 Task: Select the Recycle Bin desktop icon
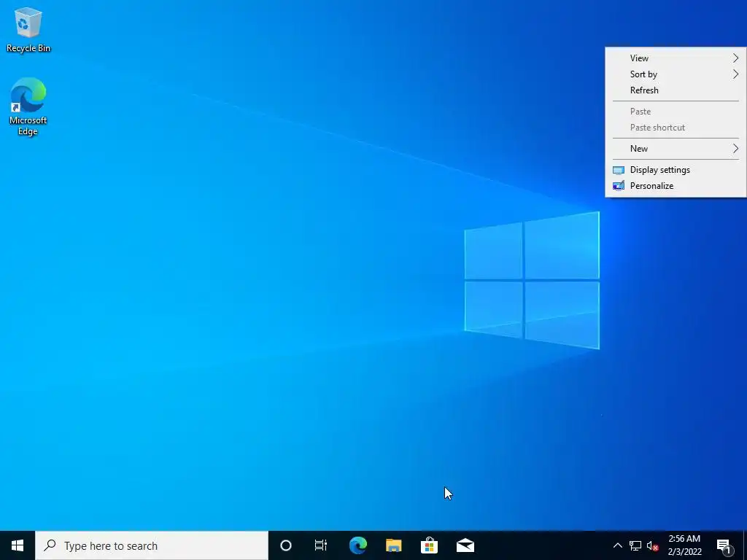click(28, 29)
